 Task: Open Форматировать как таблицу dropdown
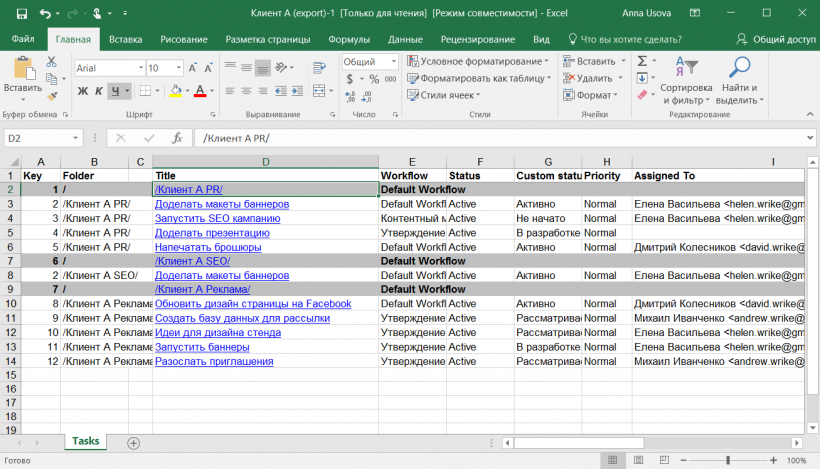[479, 78]
